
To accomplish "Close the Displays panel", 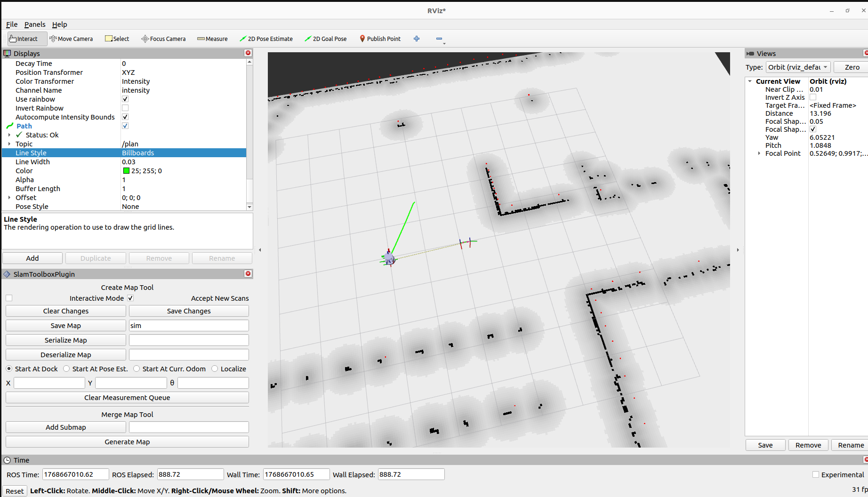I will [x=248, y=53].
